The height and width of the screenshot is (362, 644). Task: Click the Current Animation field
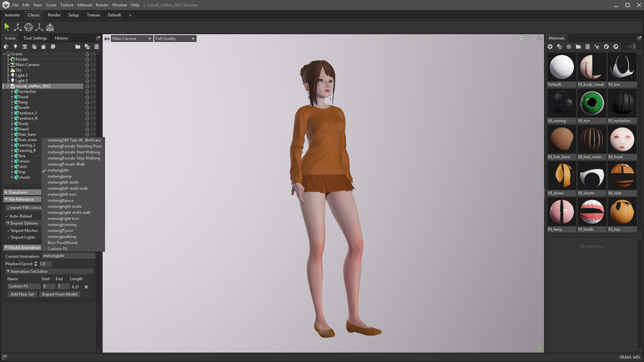point(68,256)
